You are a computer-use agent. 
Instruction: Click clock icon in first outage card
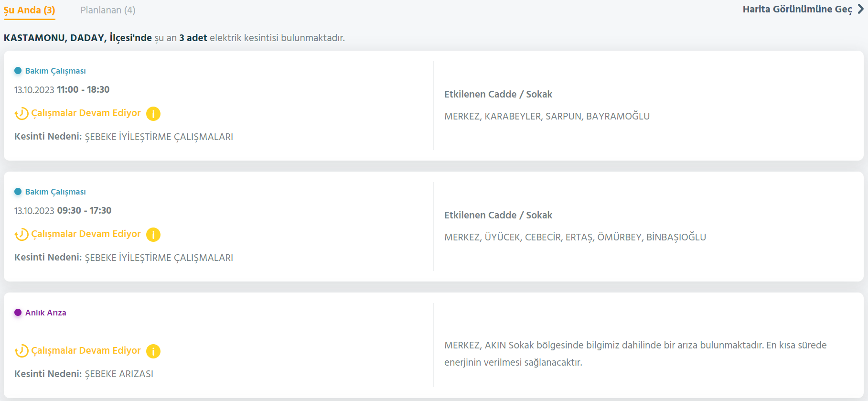tap(21, 114)
